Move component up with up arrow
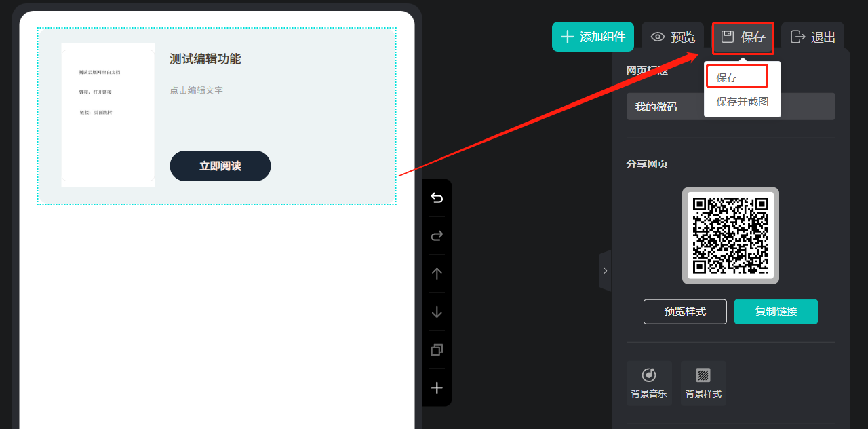 (x=437, y=274)
